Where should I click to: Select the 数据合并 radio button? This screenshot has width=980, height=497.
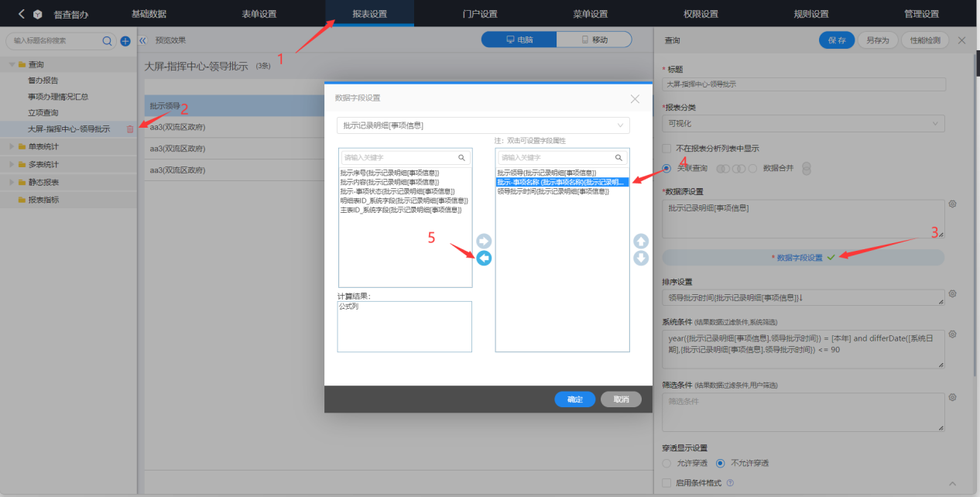[x=753, y=168]
